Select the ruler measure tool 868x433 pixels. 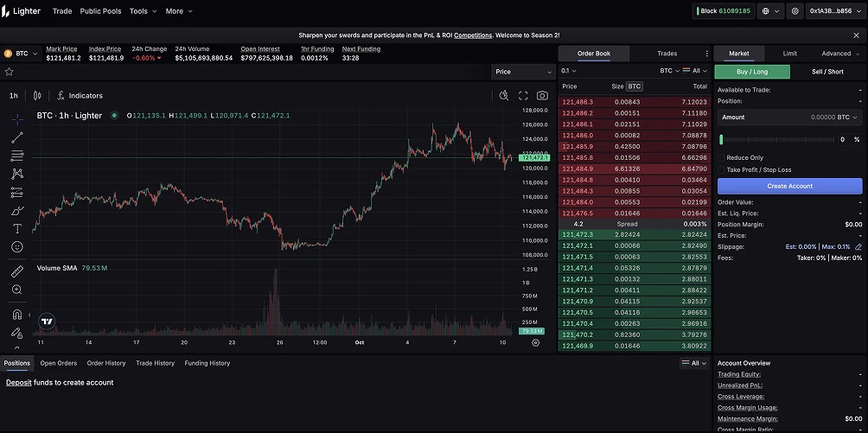tap(17, 271)
